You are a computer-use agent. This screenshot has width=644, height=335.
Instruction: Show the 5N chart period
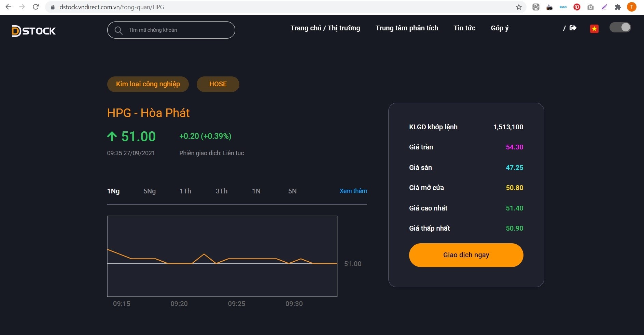pos(292,191)
